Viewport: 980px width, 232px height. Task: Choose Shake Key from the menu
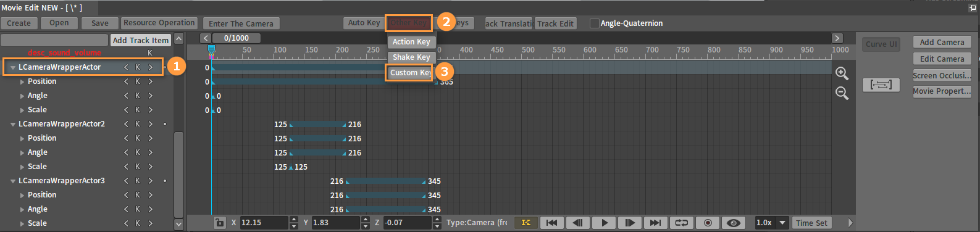coord(411,57)
